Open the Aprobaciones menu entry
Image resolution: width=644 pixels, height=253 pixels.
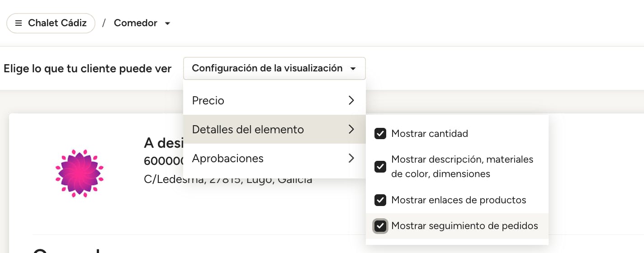click(227, 158)
